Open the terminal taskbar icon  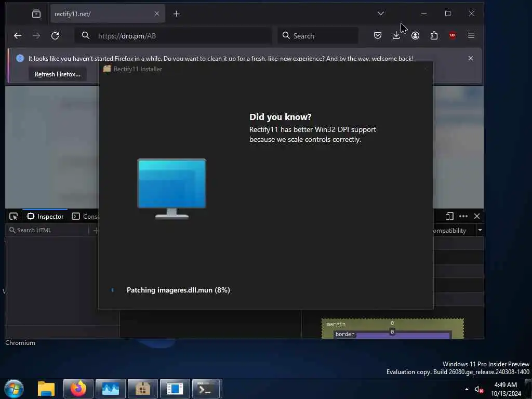tap(205, 389)
